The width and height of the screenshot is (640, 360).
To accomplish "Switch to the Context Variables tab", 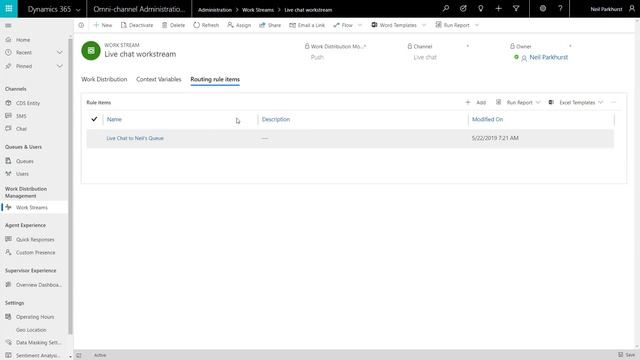I will (x=158, y=79).
